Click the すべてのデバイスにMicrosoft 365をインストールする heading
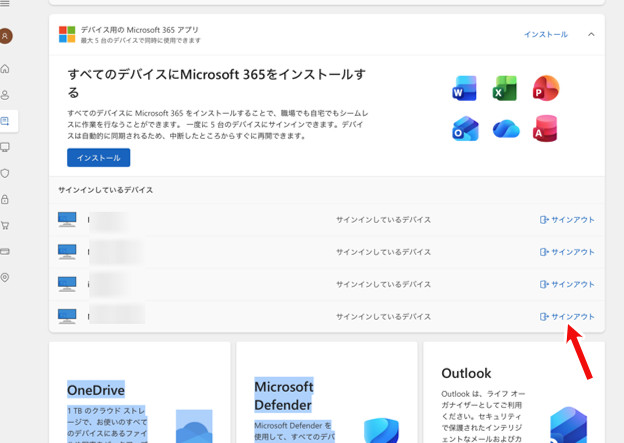The width and height of the screenshot is (624, 443). click(x=217, y=83)
